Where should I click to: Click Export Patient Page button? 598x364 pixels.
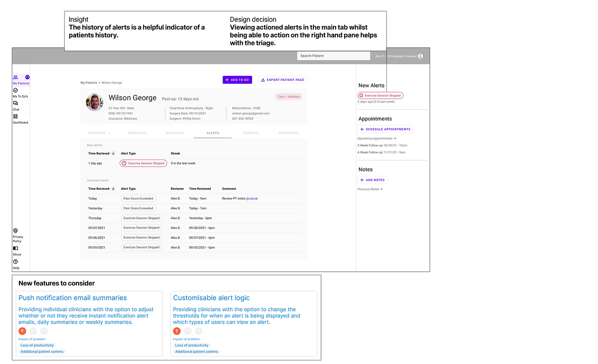pyautogui.click(x=283, y=80)
